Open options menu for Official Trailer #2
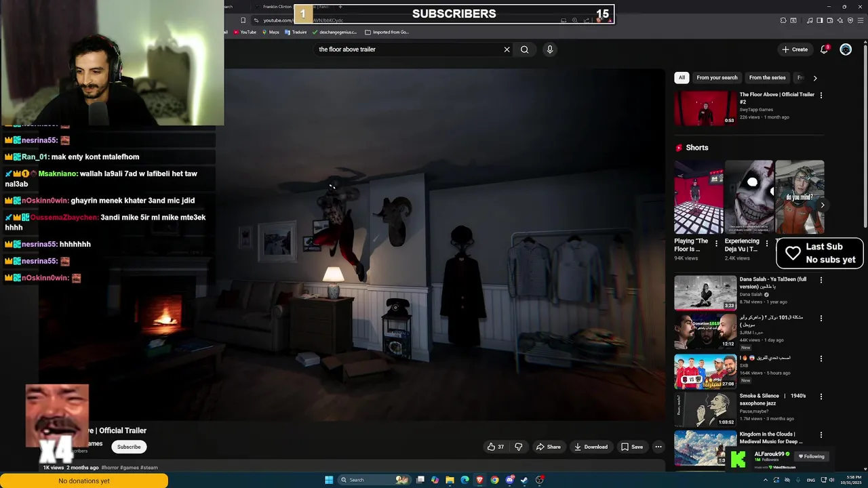The height and width of the screenshot is (488, 868). tap(821, 96)
